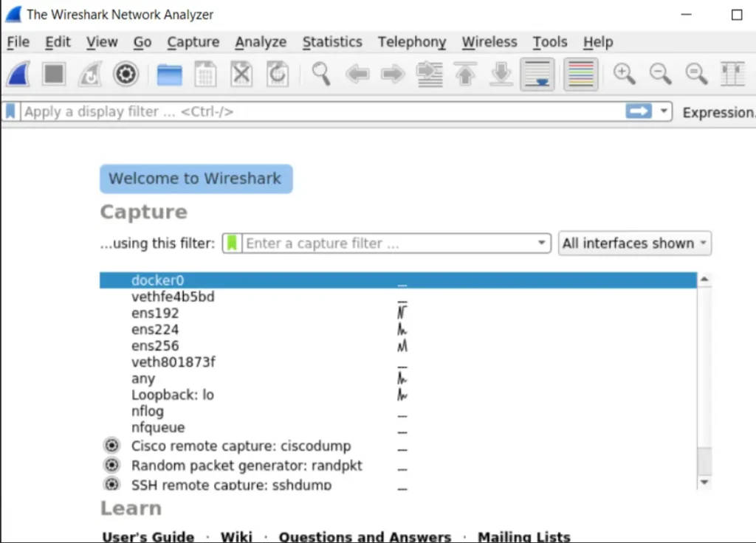Select the ens224 interface
This screenshot has width=756, height=543.
click(x=398, y=330)
